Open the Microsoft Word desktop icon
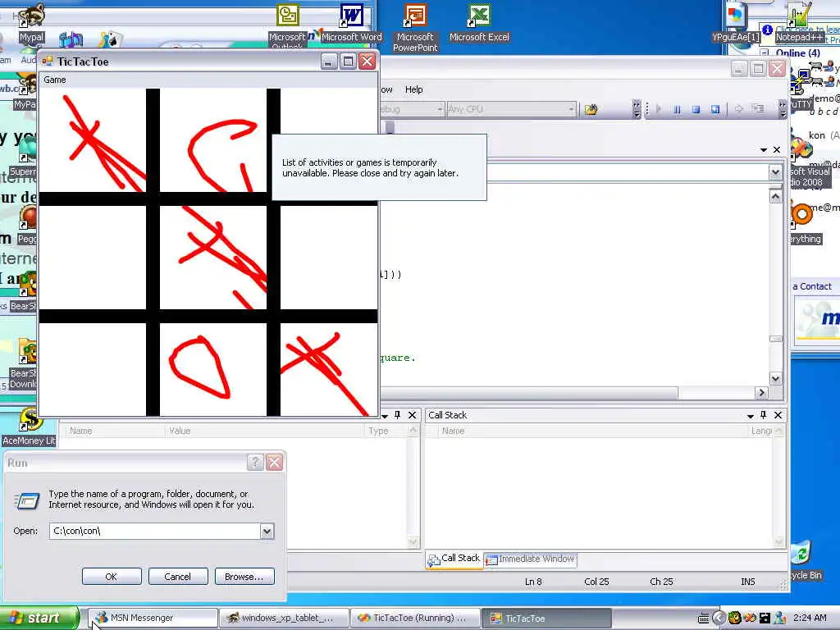 coord(351,22)
